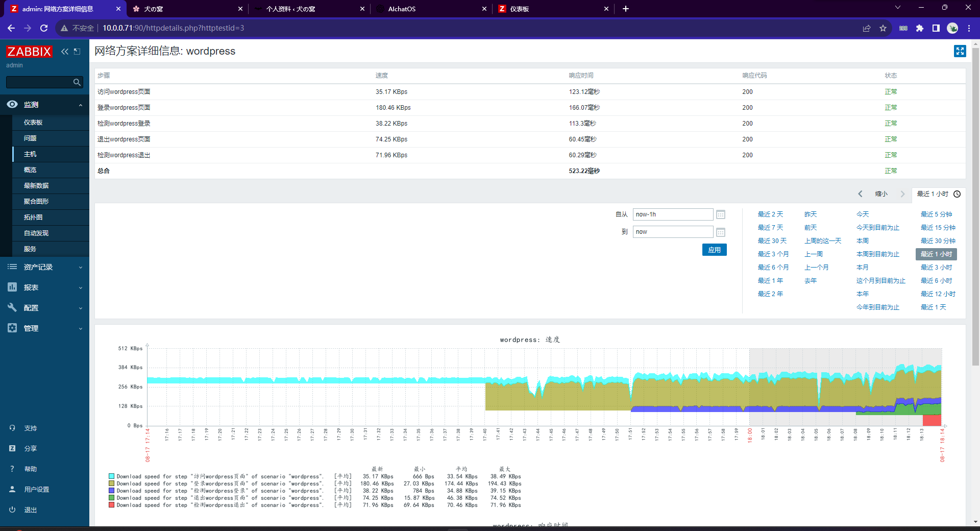Click the clock icon beside 最近 1 小时

[x=957, y=194]
